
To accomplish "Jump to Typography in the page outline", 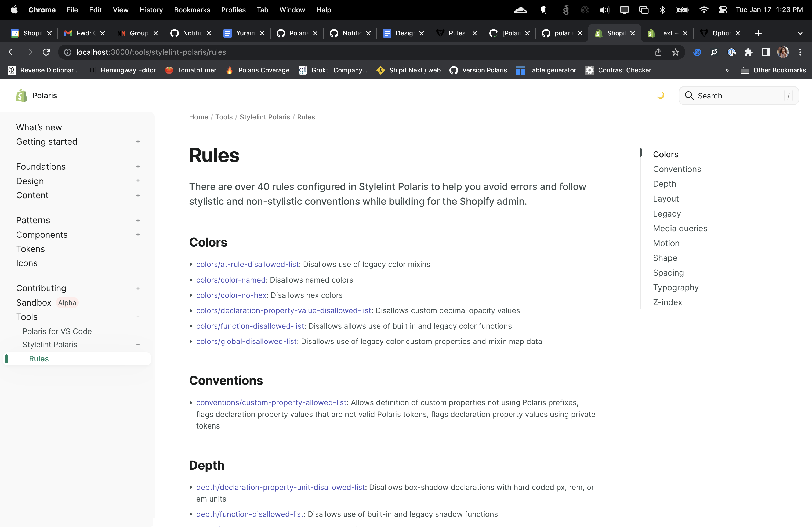I will pos(676,287).
